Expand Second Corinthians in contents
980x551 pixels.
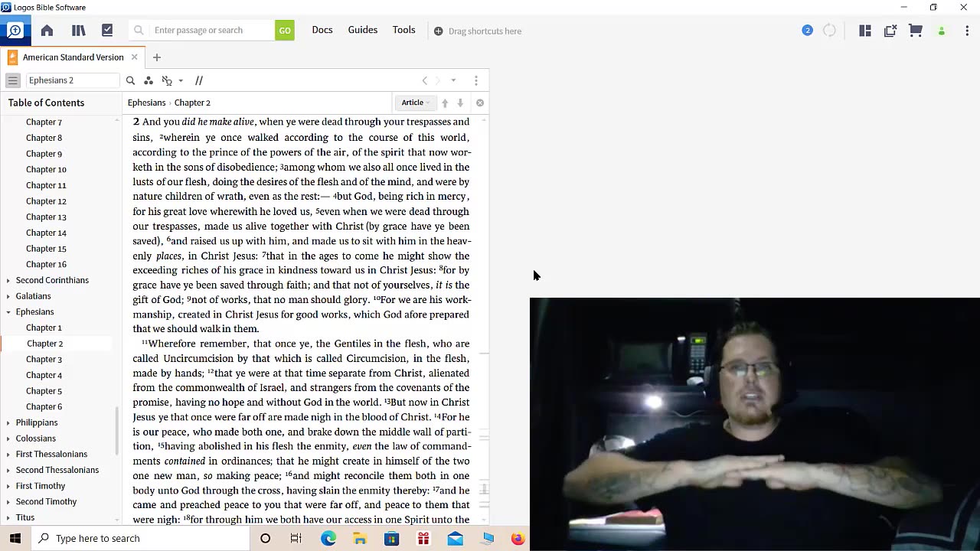8,280
